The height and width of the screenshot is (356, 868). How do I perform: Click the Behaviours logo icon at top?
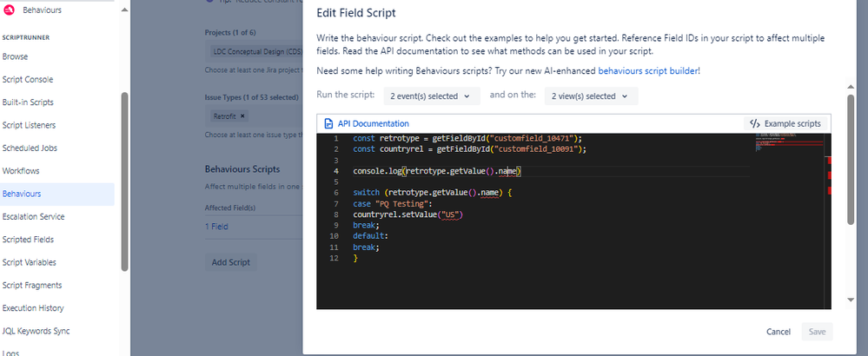(x=8, y=10)
